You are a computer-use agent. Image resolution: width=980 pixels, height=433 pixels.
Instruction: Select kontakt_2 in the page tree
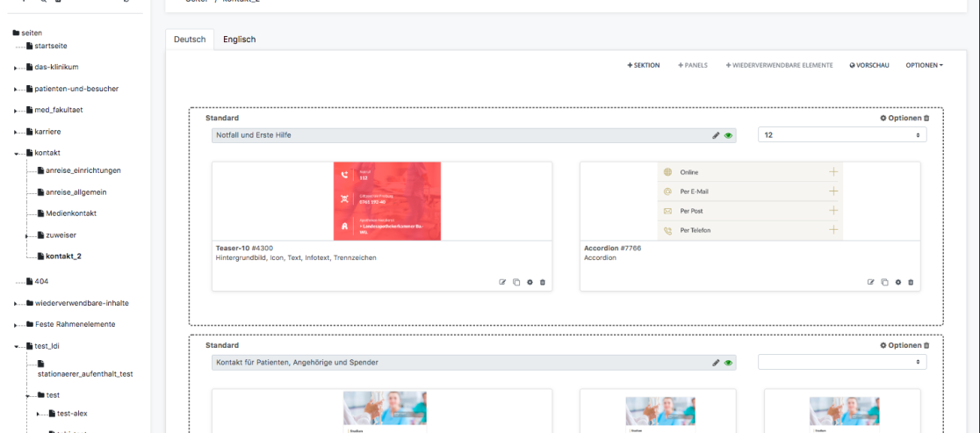tap(63, 256)
